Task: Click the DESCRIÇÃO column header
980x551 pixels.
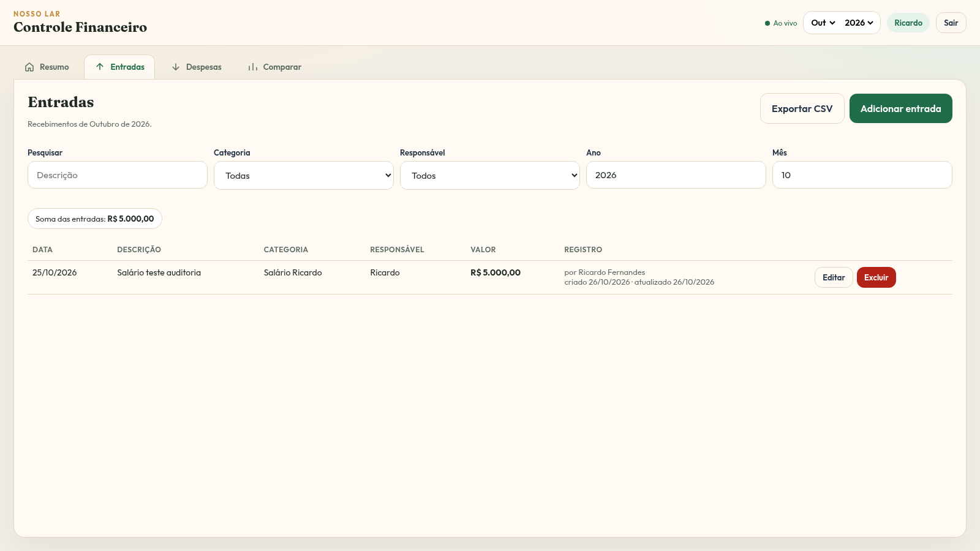Action: tap(139, 250)
